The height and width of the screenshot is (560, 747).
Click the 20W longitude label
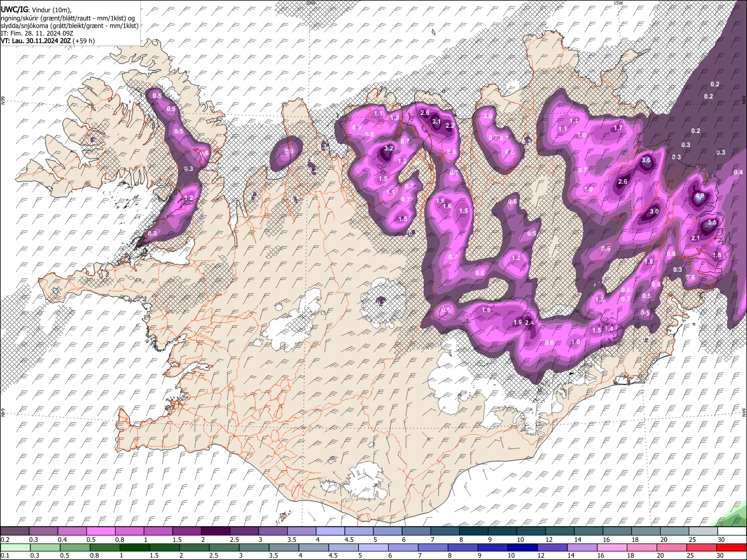pyautogui.click(x=310, y=3)
